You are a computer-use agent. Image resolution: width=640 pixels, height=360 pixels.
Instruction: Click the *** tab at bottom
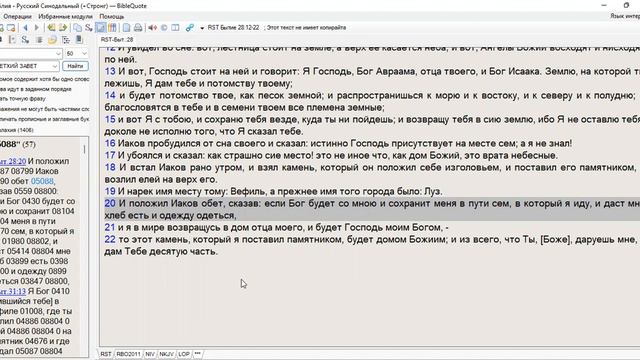tap(198, 354)
